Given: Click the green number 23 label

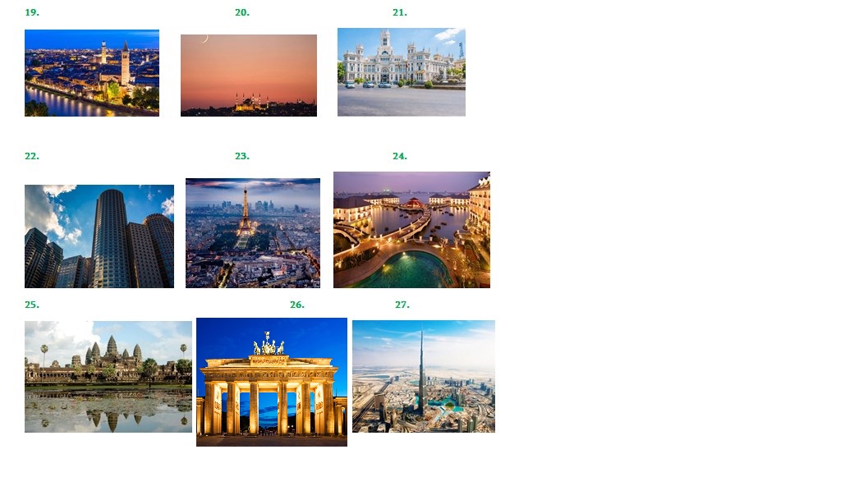Looking at the screenshot, I should pyautogui.click(x=242, y=156).
